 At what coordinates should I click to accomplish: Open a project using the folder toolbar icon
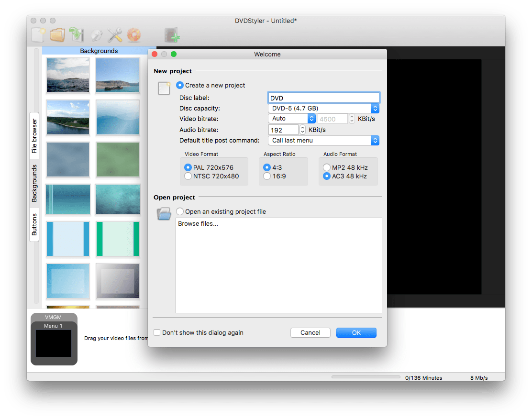pos(57,34)
